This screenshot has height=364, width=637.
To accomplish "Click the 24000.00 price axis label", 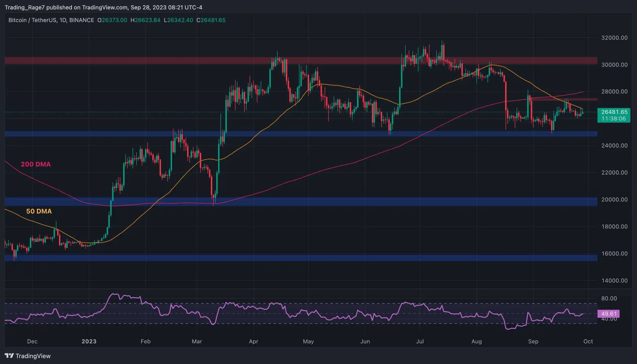I will [x=614, y=145].
